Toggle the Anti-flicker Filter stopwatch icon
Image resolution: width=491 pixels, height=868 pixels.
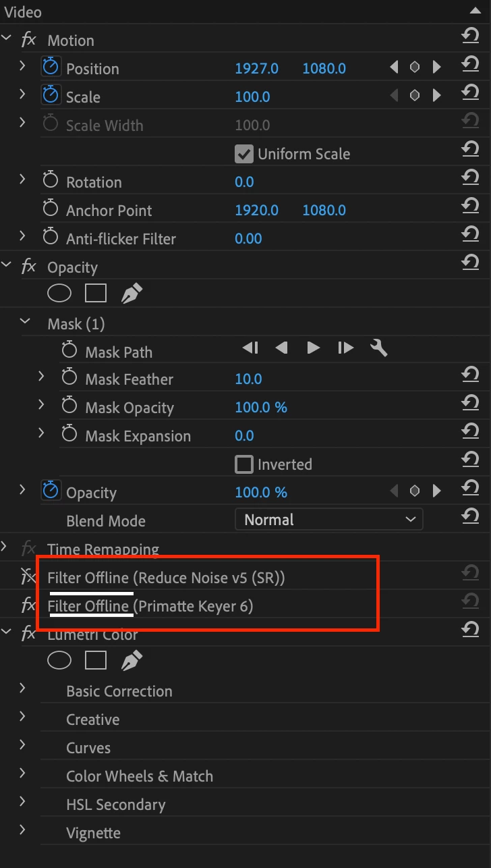(51, 238)
